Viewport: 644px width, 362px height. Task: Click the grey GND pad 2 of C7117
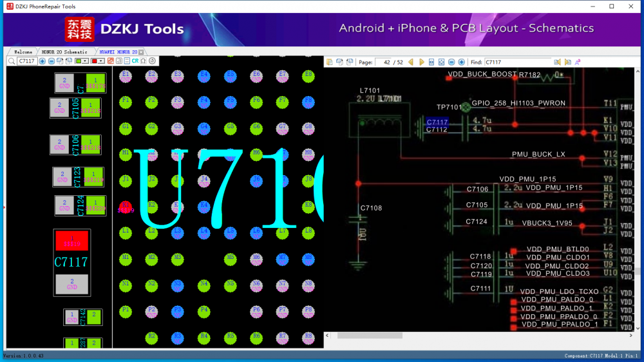click(x=72, y=284)
